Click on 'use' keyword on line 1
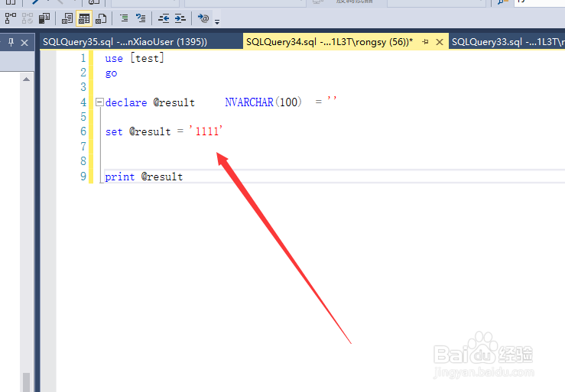Screen dimensions: 565x392 [x=114, y=58]
